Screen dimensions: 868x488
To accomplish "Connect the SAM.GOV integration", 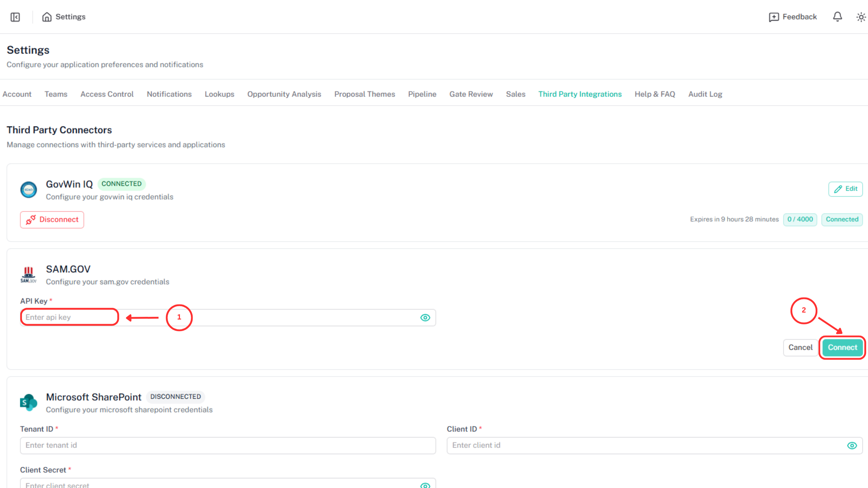I will tap(842, 348).
